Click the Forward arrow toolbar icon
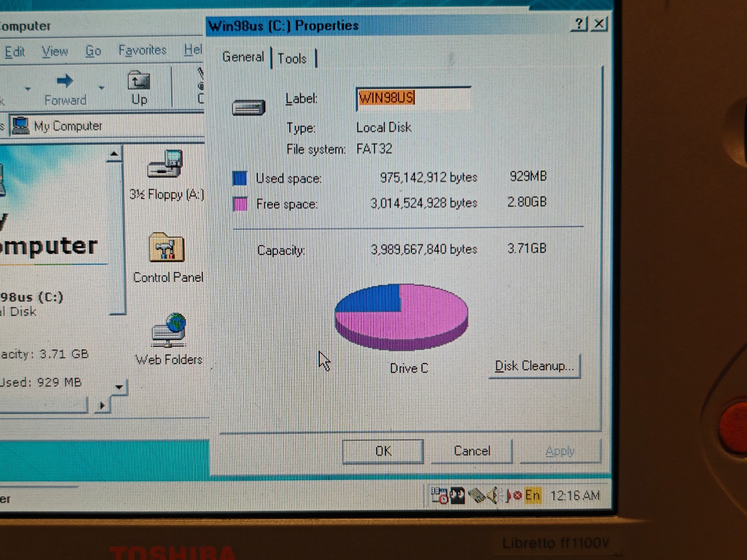 coord(65,81)
